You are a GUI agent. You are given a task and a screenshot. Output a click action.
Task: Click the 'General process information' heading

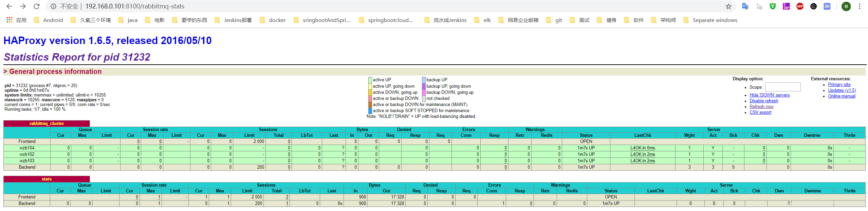(55, 71)
